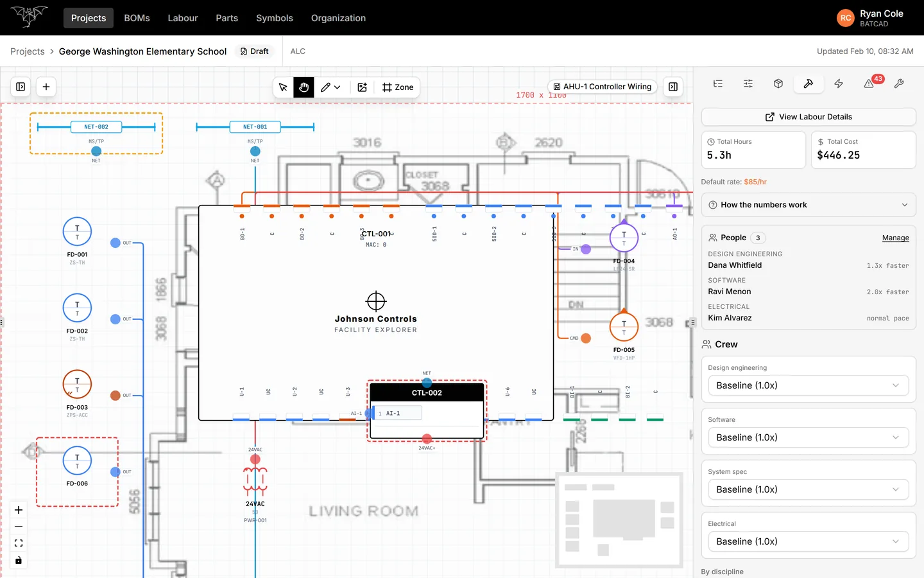924x578 pixels.
Task: Click the Zone tool button
Action: coord(398,87)
